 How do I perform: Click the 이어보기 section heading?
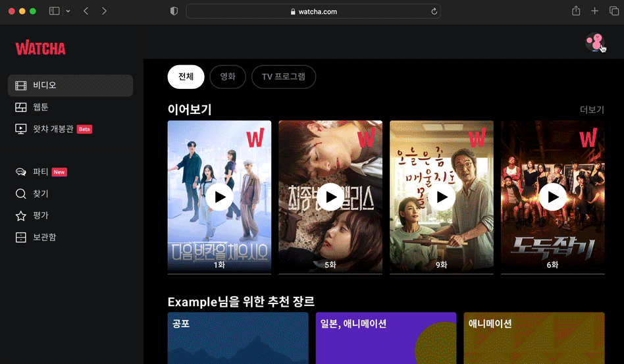190,109
